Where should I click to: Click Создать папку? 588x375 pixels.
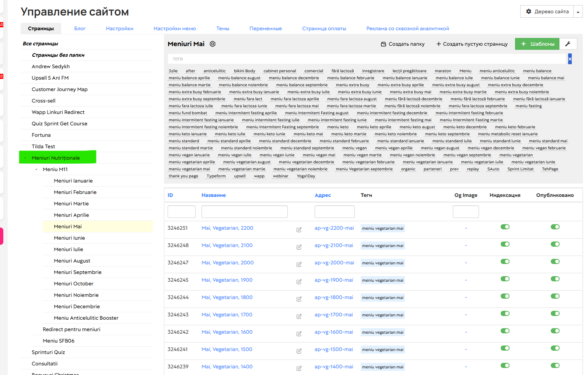pos(403,44)
